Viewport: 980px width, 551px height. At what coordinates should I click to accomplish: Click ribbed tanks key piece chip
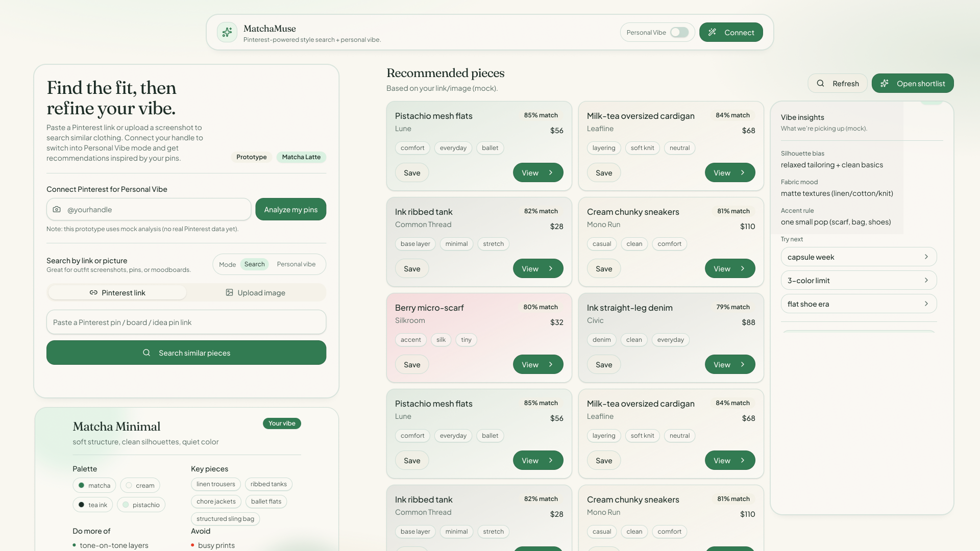click(x=268, y=484)
